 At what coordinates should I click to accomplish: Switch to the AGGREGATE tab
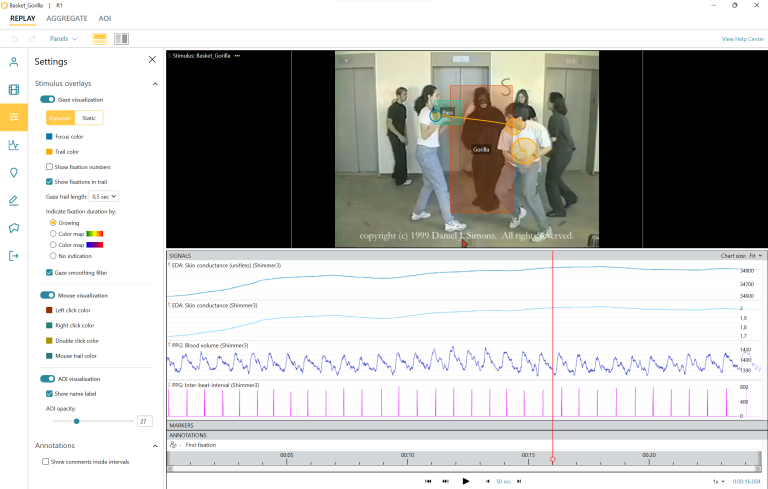pos(66,18)
